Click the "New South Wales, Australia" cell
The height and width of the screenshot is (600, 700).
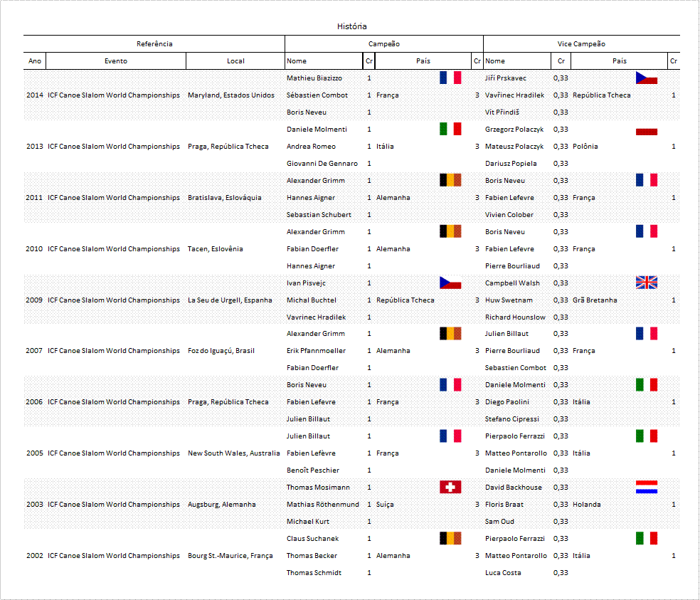tap(234, 453)
